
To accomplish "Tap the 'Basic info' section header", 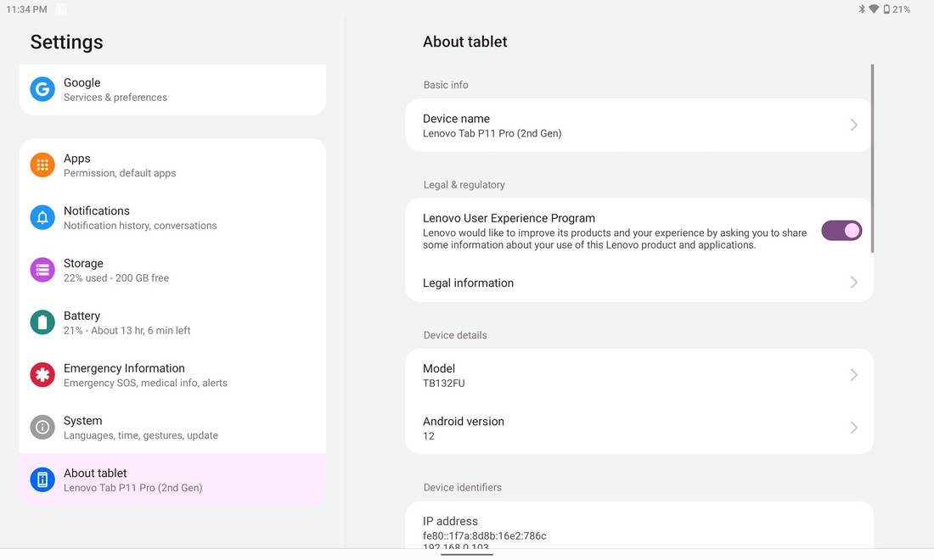I will point(446,85).
